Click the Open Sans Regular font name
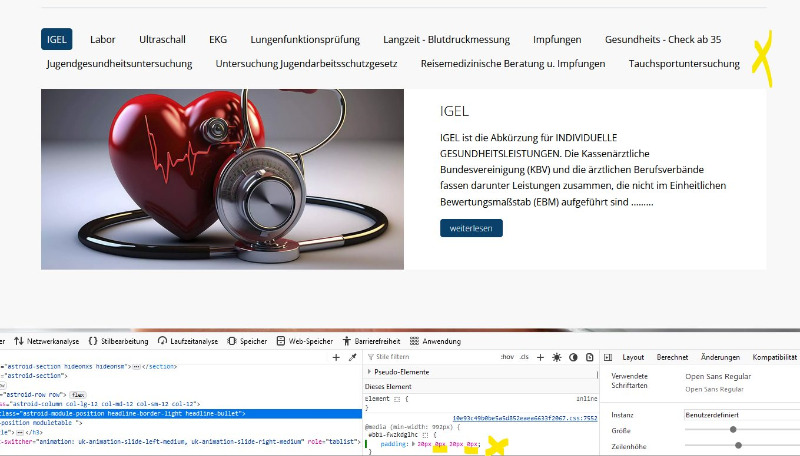Viewport: 800px width, 456px height. click(x=718, y=376)
